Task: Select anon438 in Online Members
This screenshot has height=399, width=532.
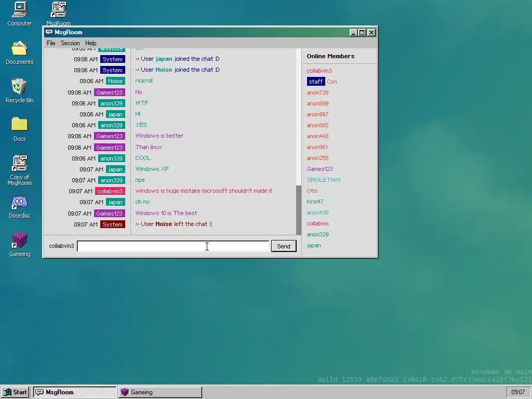Action: tap(317, 212)
